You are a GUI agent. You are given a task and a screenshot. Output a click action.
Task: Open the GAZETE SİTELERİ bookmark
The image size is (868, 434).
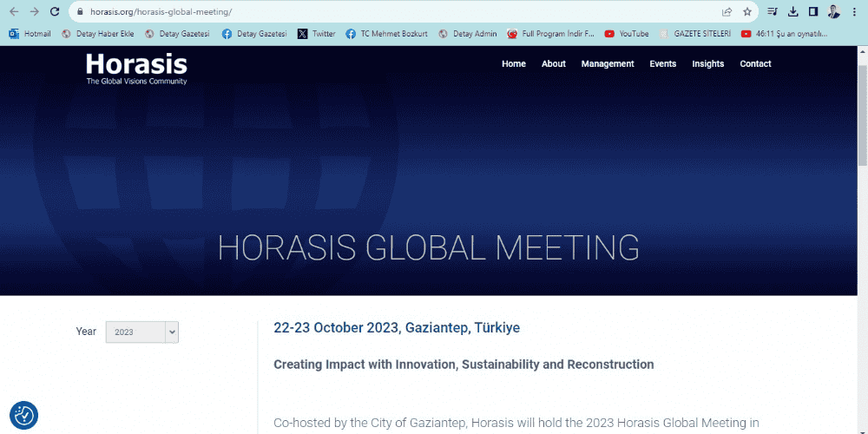click(695, 34)
